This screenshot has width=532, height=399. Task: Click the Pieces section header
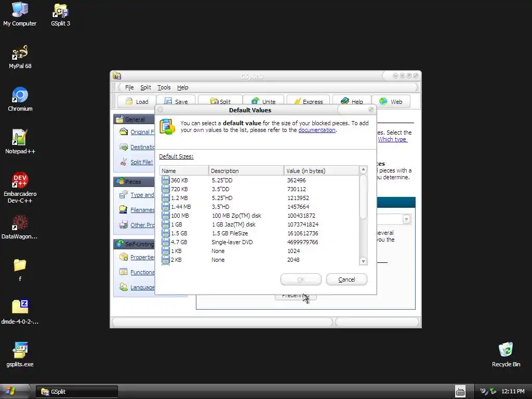pos(134,181)
